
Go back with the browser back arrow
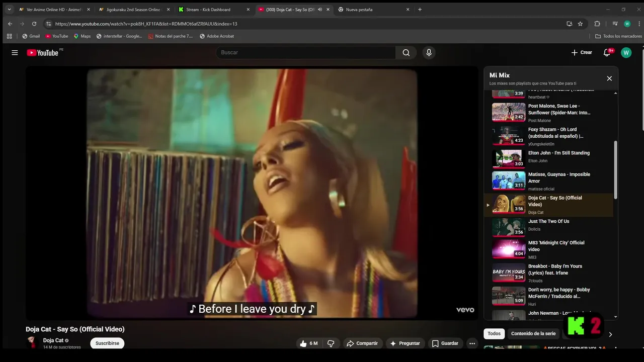pyautogui.click(x=10, y=24)
